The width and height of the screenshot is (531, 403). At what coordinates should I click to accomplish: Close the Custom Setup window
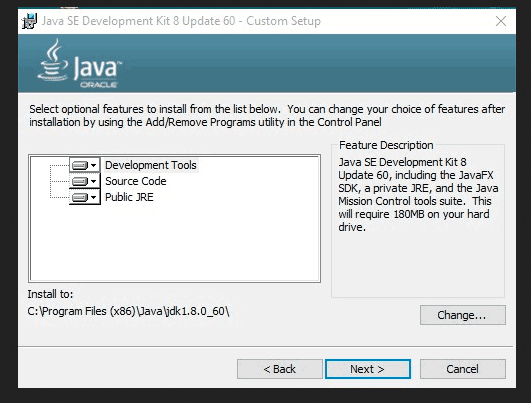coord(501,21)
